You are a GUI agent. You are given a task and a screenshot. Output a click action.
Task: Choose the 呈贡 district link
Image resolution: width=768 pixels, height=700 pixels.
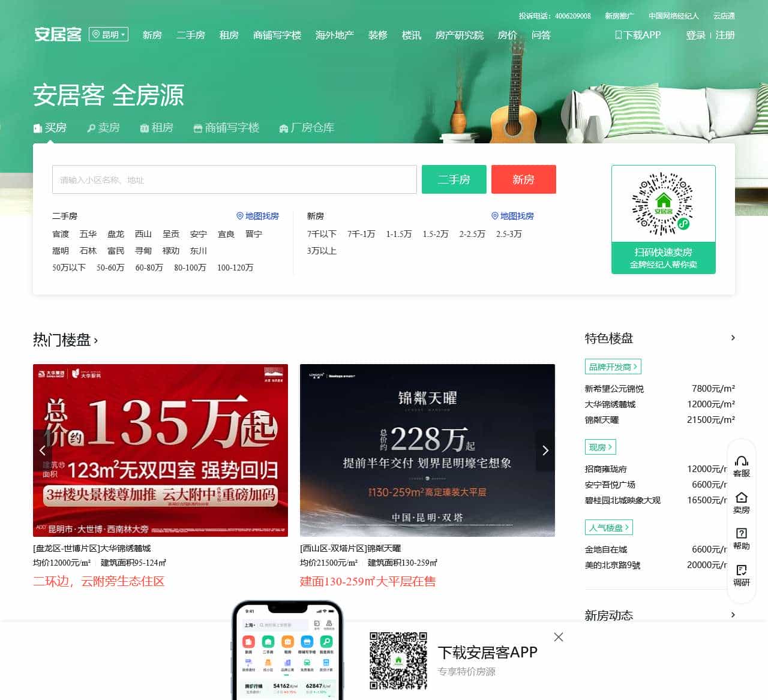171,234
